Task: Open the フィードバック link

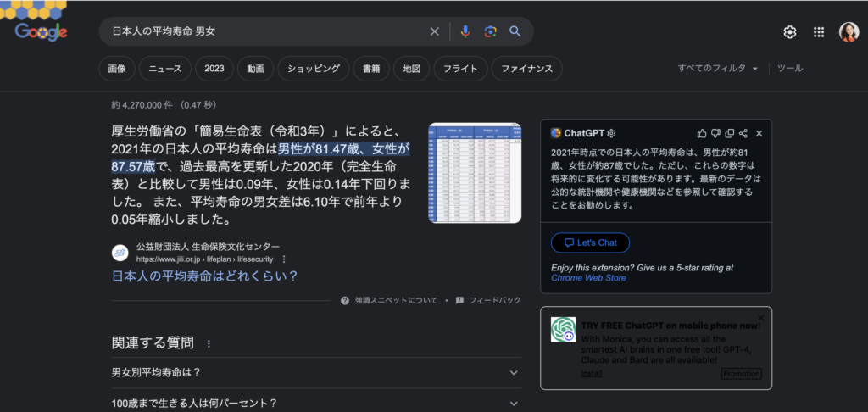Action: [495, 301]
